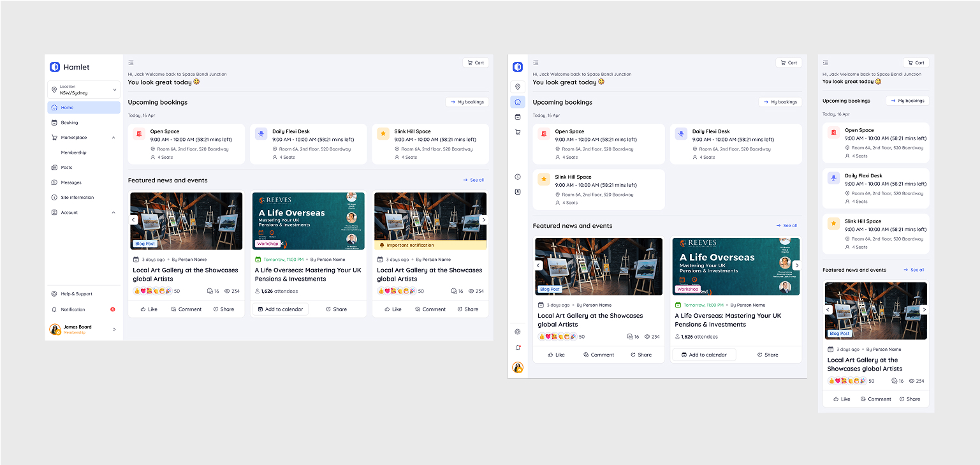Click the next arrow on the featured events carousel
980x465 pixels.
click(484, 220)
